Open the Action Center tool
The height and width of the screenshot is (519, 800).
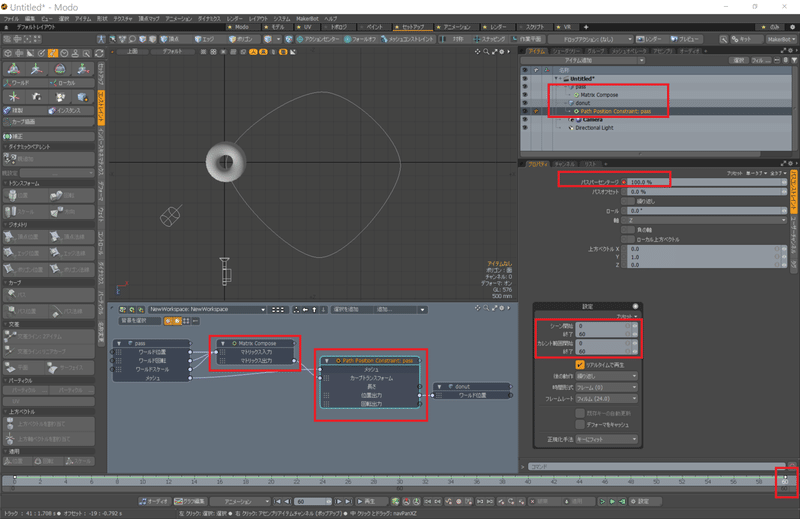[x=319, y=39]
